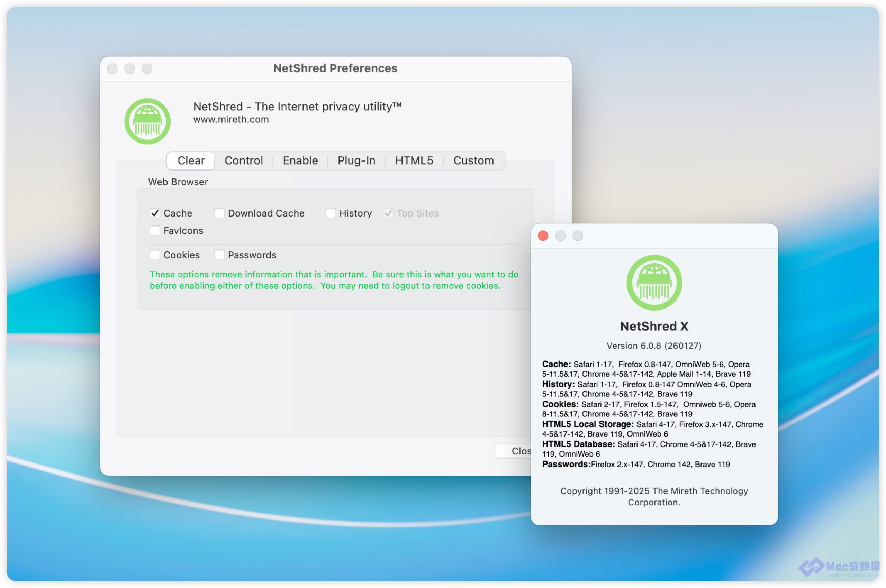Image resolution: width=886 pixels, height=588 pixels.
Task: Select the Plug-In tab
Action: pos(356,160)
